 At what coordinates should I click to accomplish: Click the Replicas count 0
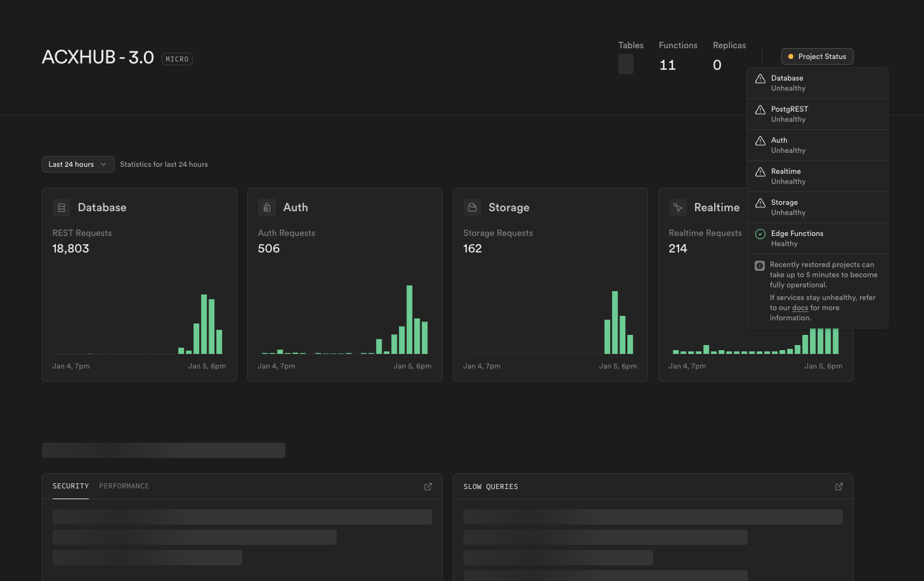pos(717,65)
